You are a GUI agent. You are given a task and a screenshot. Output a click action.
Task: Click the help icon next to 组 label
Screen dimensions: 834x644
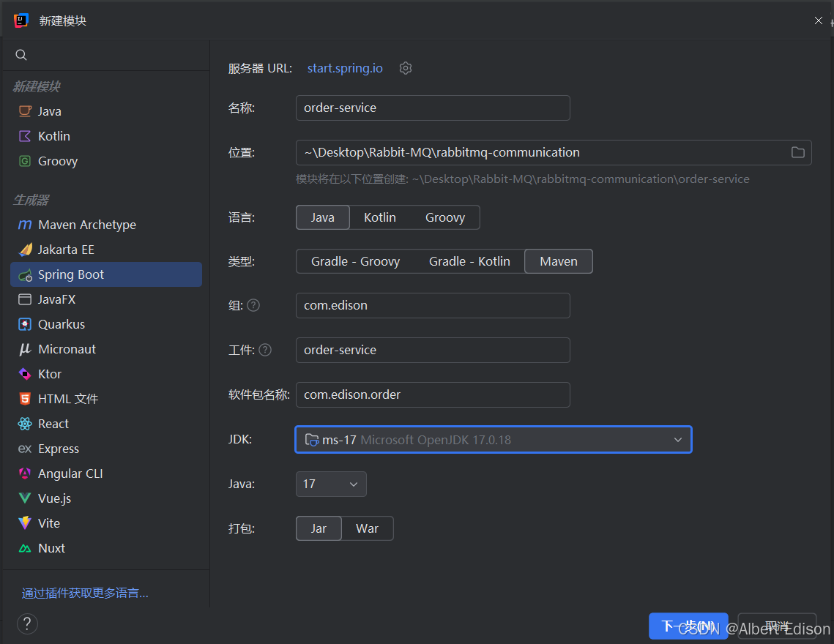pos(253,305)
